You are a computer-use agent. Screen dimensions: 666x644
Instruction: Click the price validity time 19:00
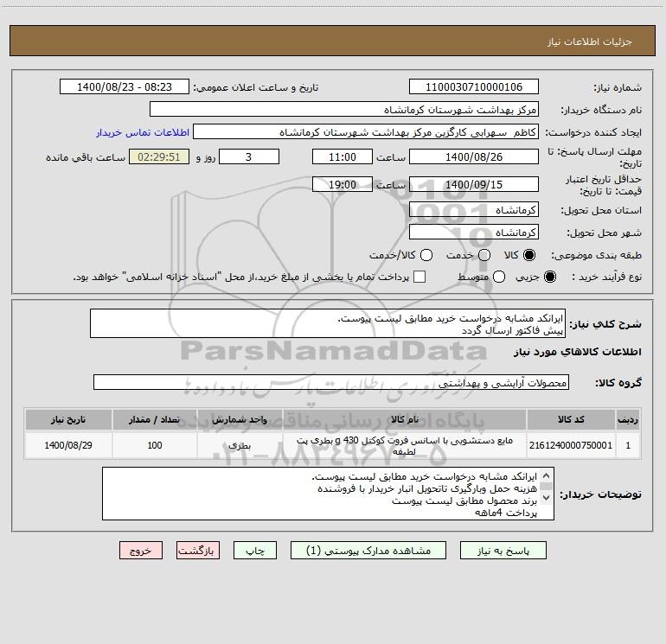[x=343, y=184]
